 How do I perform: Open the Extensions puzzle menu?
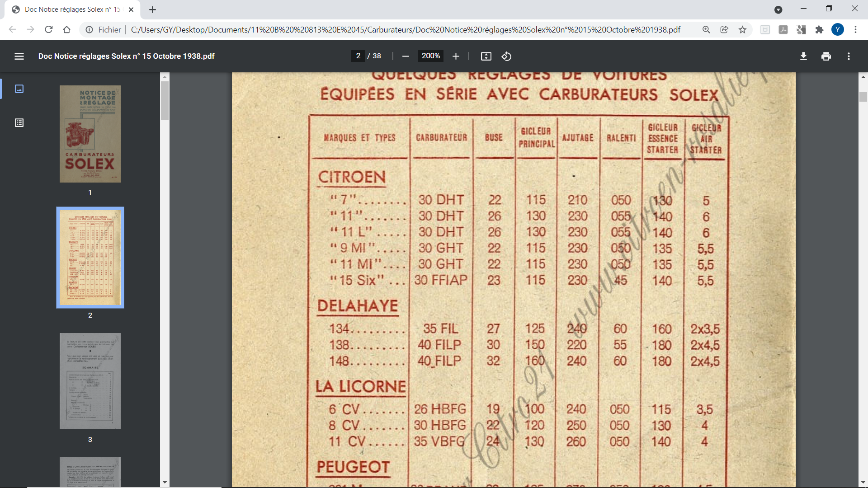[819, 29]
